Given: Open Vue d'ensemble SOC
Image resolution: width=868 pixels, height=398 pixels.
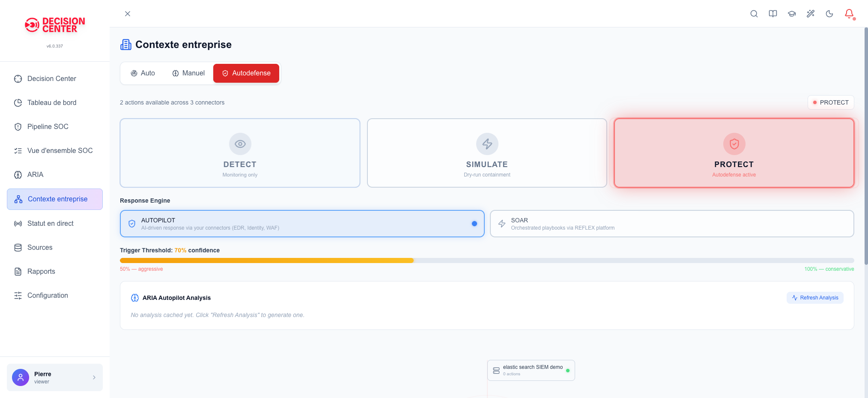Looking at the screenshot, I should coord(55,151).
